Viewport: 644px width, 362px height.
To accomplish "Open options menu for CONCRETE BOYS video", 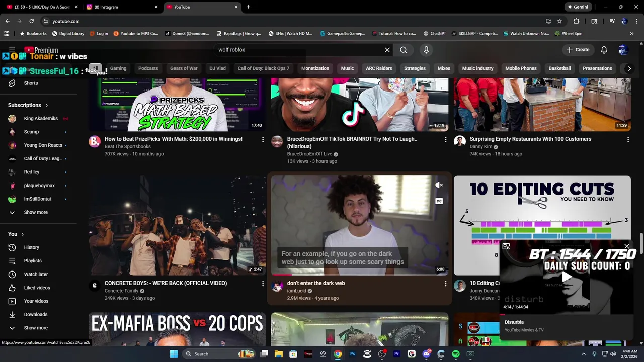I will 263,284.
